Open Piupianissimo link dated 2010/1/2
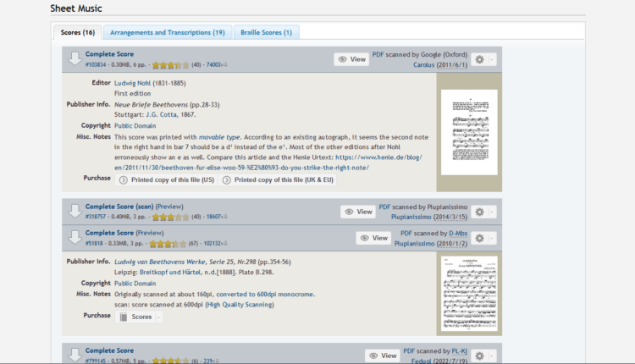This screenshot has width=635, height=364. coord(414,244)
